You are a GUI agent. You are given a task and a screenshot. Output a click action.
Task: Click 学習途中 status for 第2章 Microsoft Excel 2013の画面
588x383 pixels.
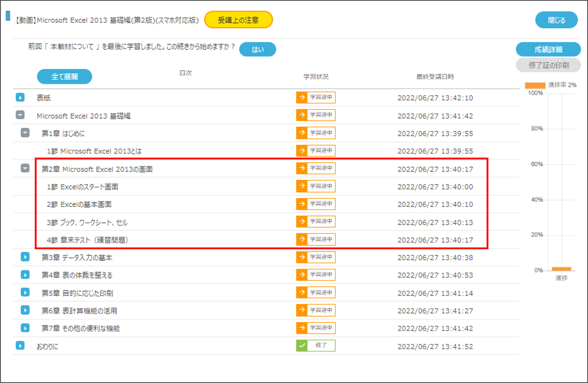click(x=316, y=168)
